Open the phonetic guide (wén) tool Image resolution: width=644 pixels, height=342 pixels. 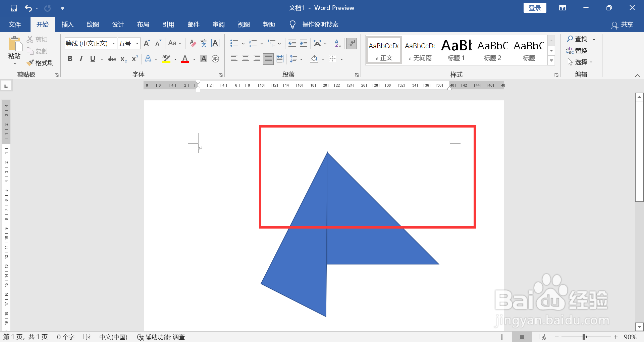tap(204, 43)
